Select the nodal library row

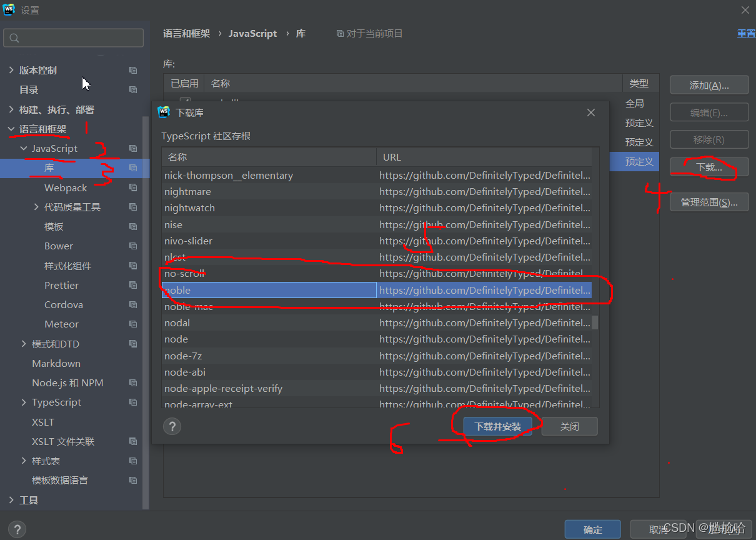click(377, 322)
